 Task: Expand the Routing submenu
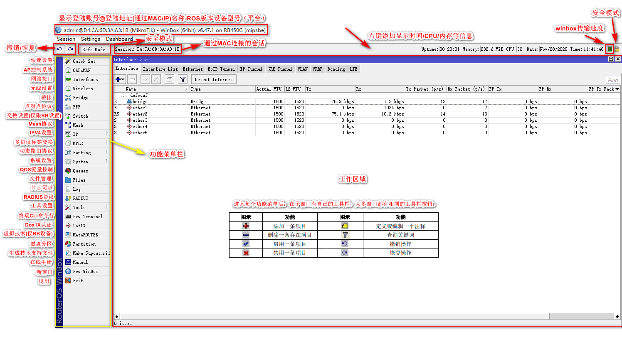click(x=87, y=152)
